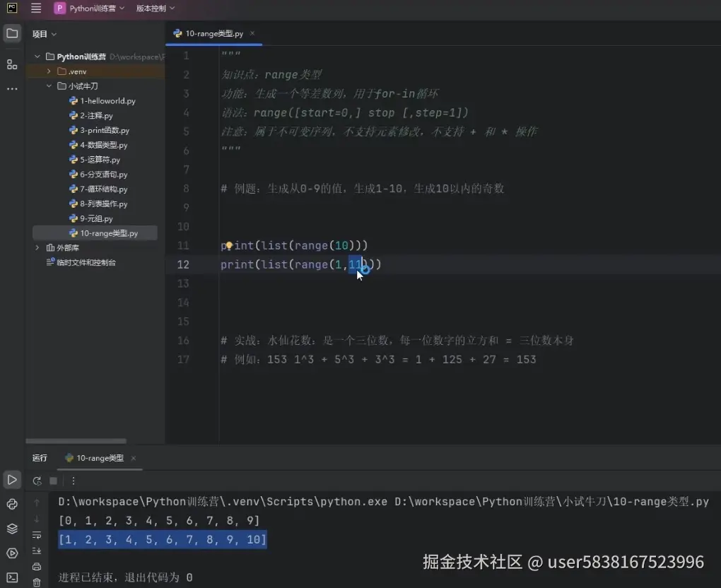Click comment on line 8 例题
The height and width of the screenshot is (588, 721).
363,189
